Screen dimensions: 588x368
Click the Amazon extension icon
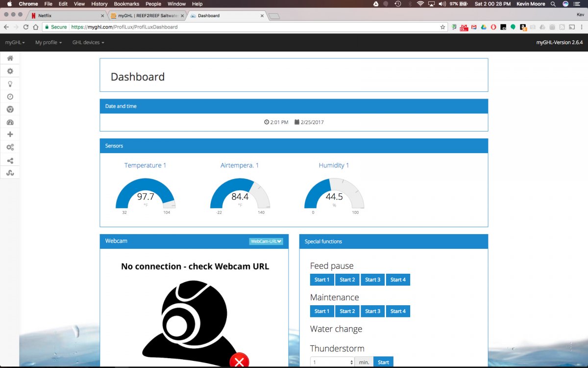click(x=523, y=27)
